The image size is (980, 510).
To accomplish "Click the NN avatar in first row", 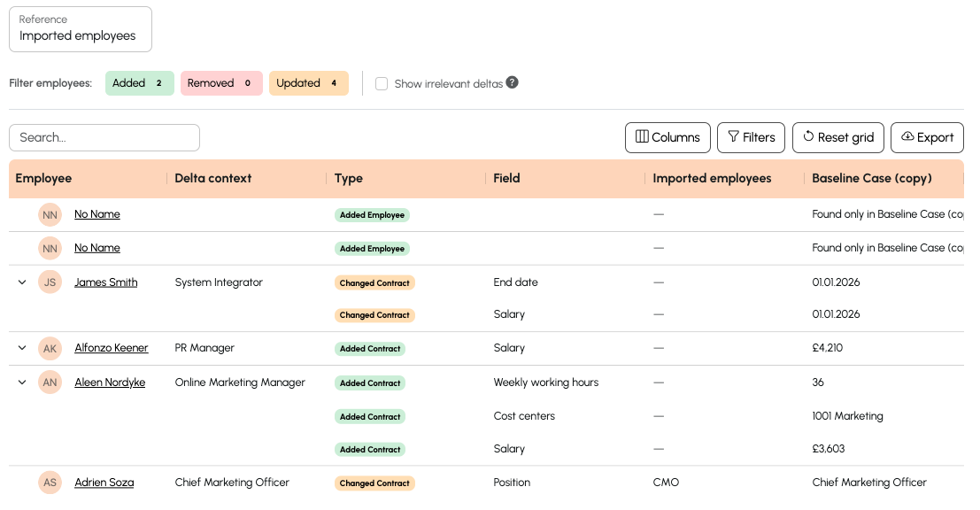I will coord(50,215).
